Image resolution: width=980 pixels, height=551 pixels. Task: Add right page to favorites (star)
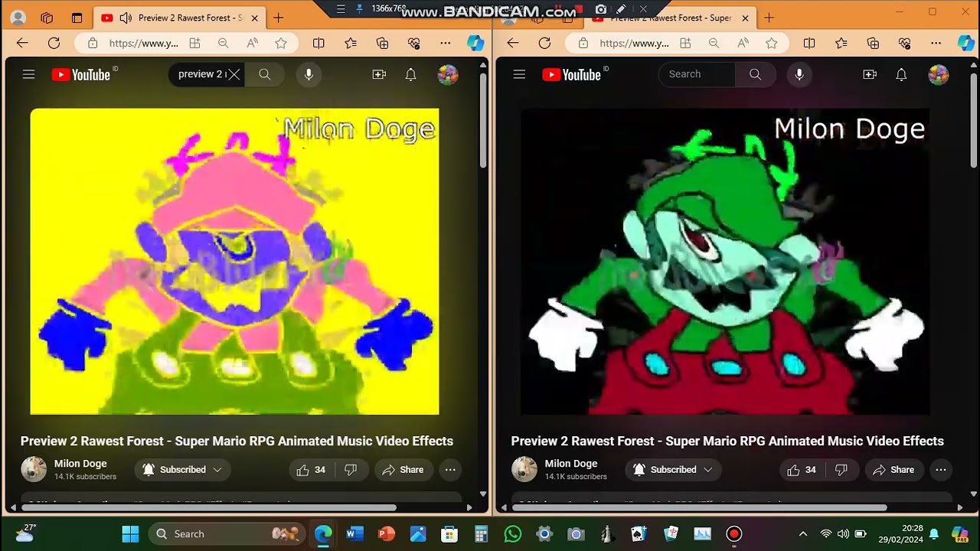[772, 44]
